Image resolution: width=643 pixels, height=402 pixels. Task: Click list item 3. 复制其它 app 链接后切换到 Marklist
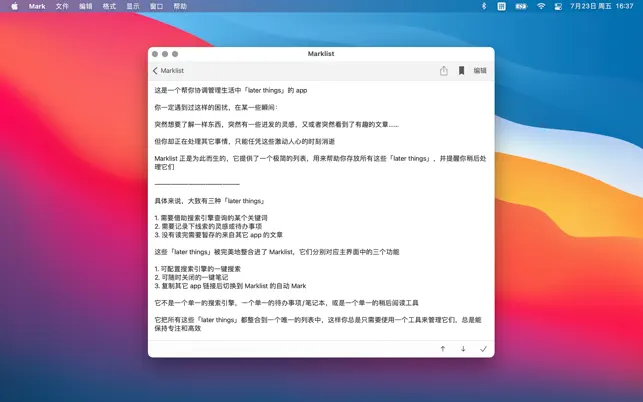click(x=230, y=286)
